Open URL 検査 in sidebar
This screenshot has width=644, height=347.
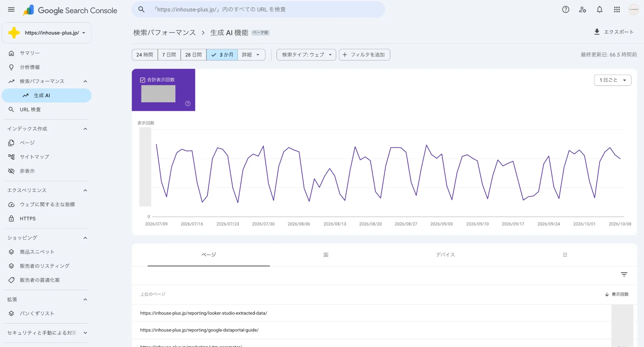[46, 110]
